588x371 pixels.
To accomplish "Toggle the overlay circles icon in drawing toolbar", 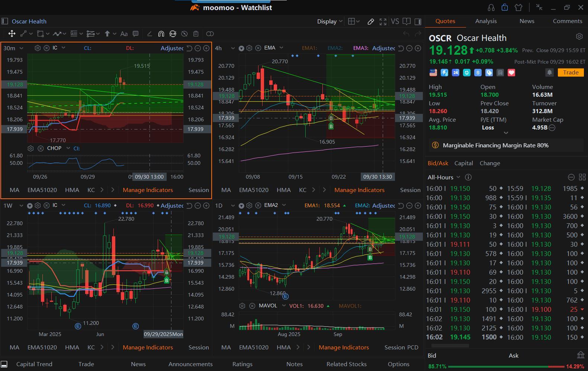I will (x=210, y=34).
